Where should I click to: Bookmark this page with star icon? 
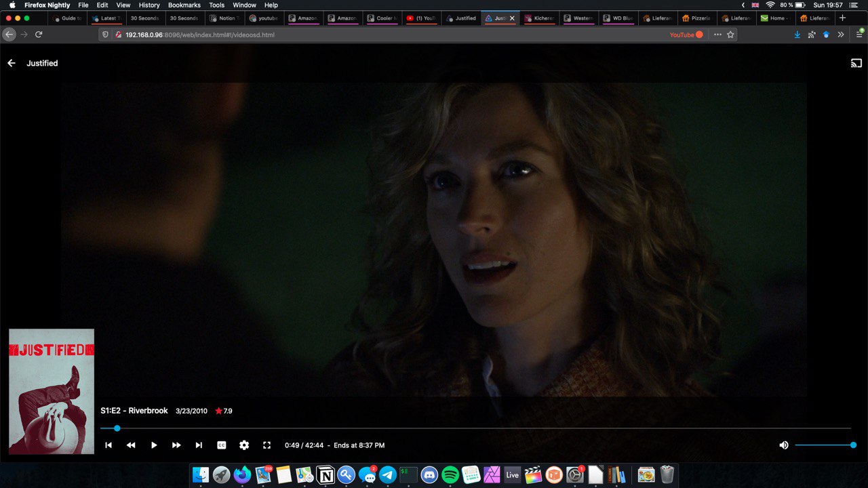731,35
